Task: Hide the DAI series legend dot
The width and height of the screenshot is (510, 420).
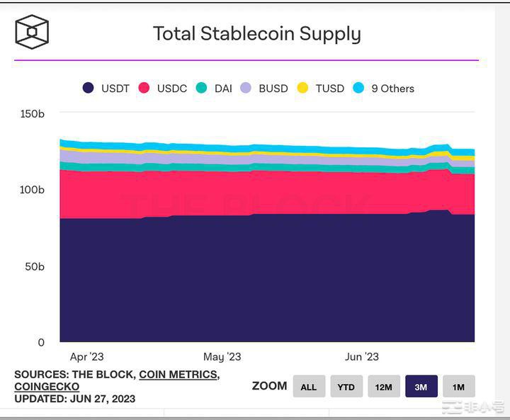Action: pos(201,89)
